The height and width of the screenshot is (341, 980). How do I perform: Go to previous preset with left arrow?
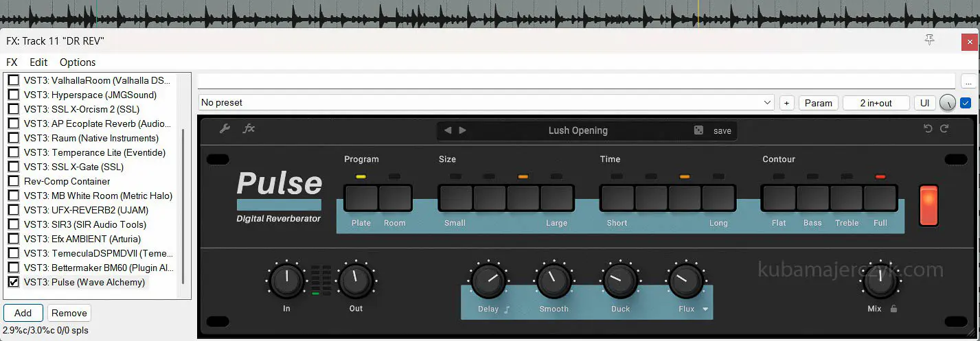click(448, 130)
